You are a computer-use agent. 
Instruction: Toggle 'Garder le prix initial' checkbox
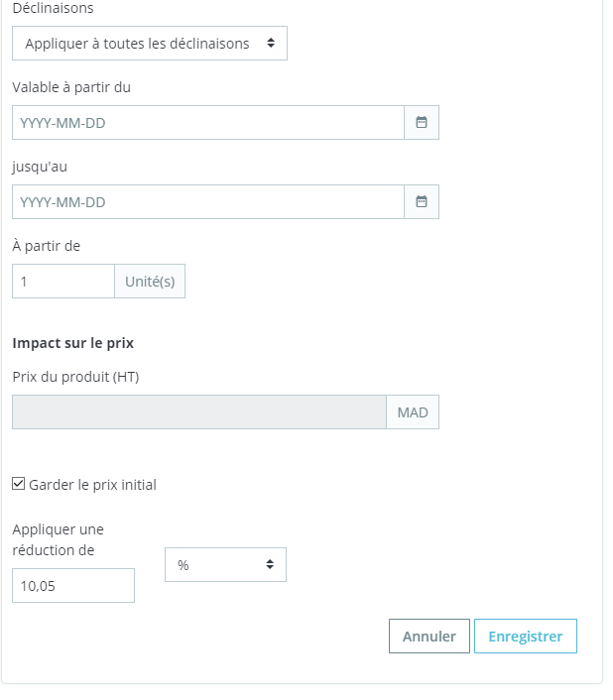(x=19, y=485)
